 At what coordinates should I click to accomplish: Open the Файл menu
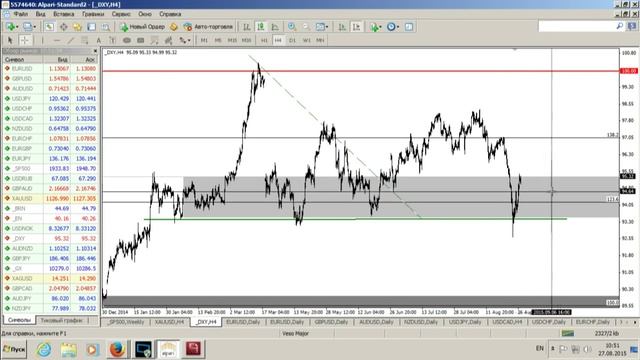tap(21, 14)
